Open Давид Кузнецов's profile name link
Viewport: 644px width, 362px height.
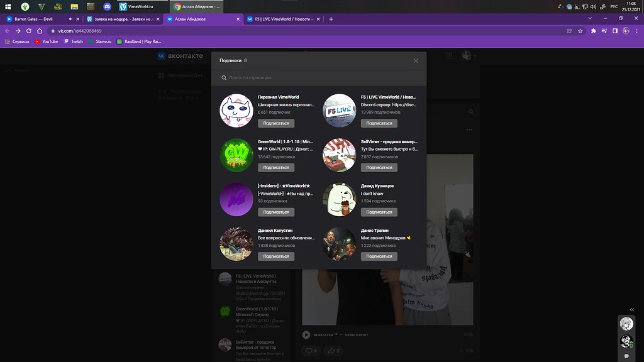(x=376, y=186)
